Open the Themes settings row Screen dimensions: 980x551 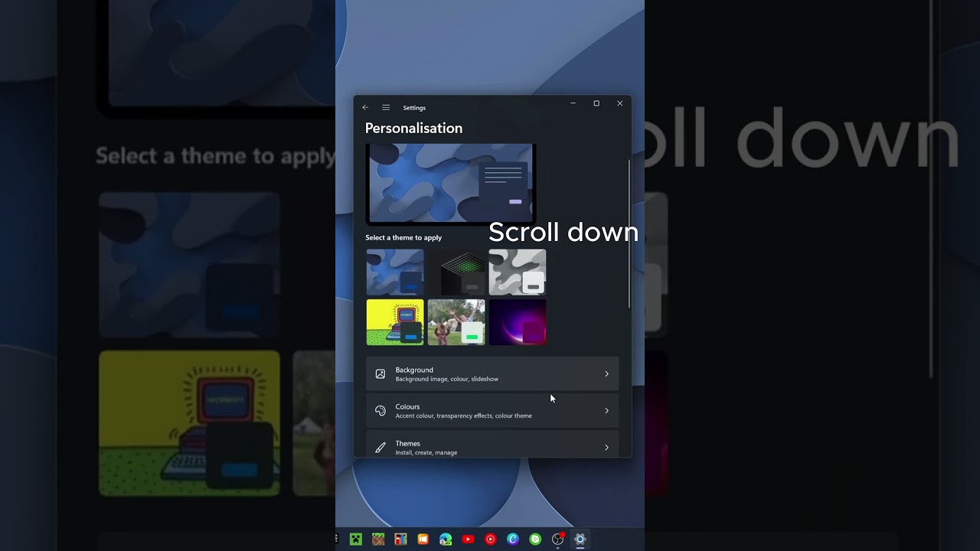[x=492, y=445]
